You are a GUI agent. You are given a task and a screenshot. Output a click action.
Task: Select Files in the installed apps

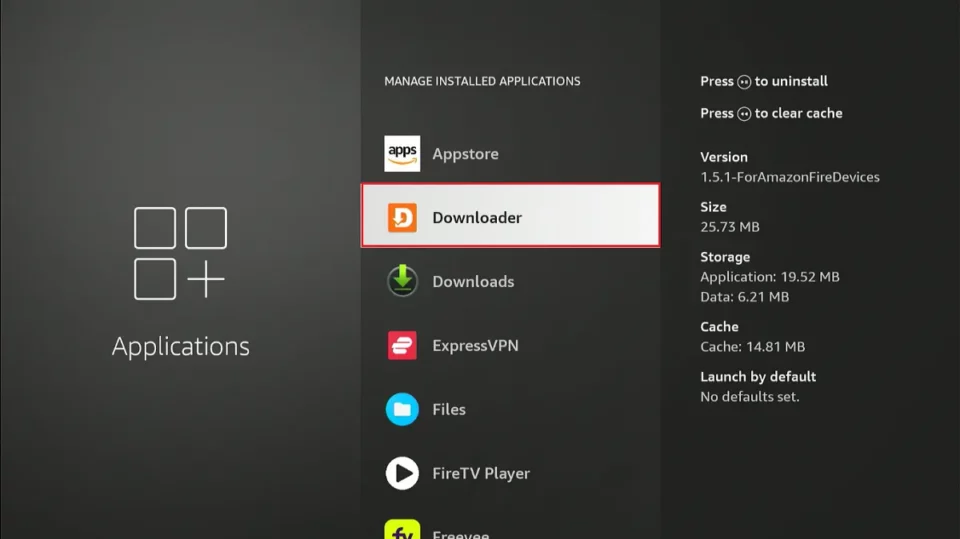[510, 409]
